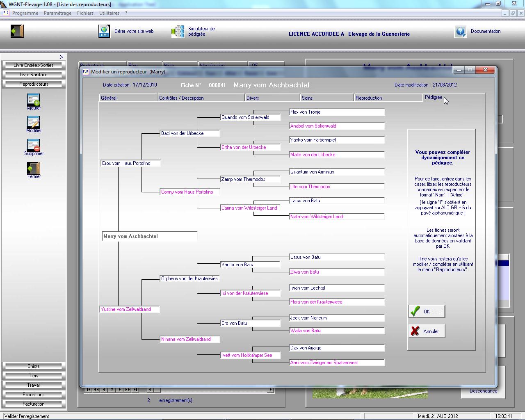Click the Flex von Tronje ancestor field
The width and height of the screenshot is (525, 420).
pos(337,112)
